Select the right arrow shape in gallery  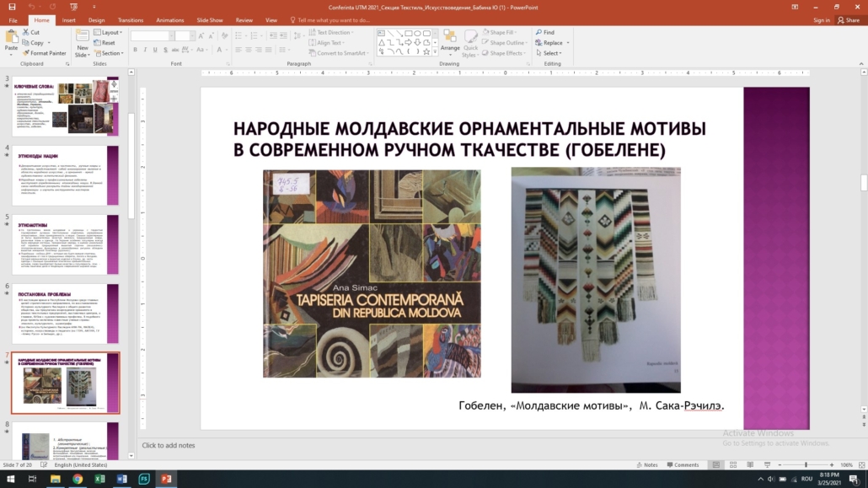pos(409,42)
